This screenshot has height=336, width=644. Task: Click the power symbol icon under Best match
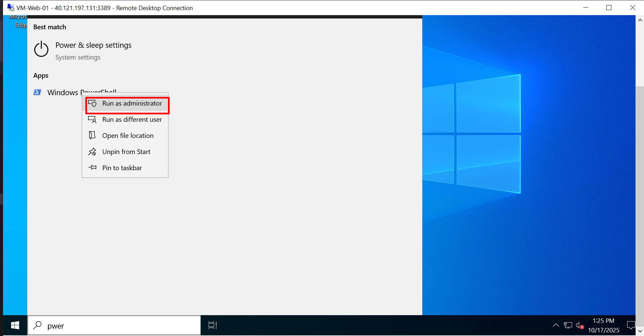click(x=41, y=49)
